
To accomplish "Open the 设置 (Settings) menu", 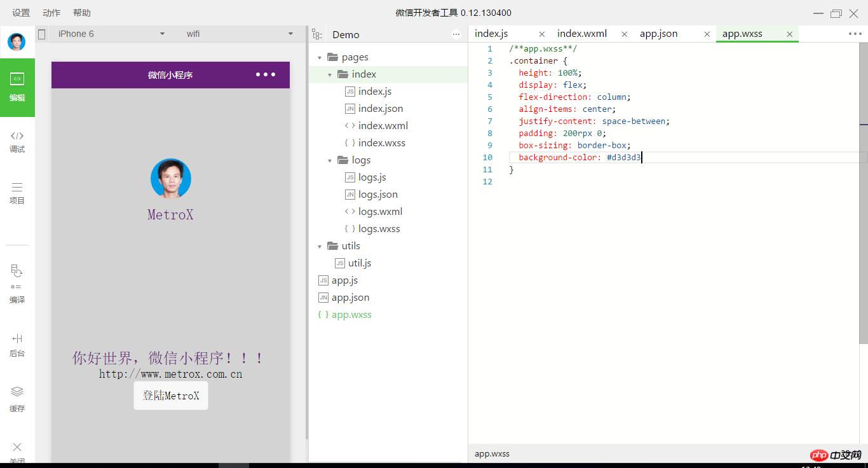I will (x=21, y=13).
